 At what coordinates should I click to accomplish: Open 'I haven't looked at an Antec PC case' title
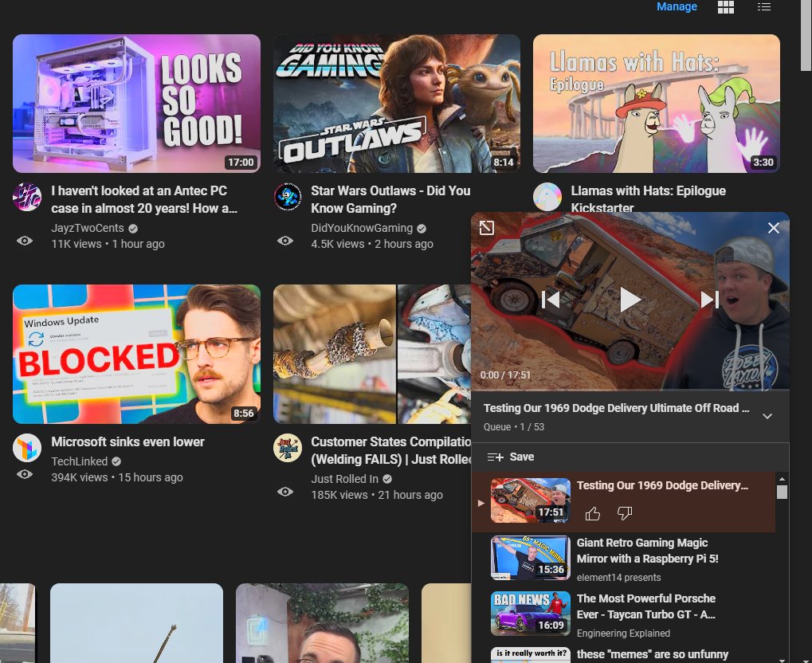click(144, 199)
